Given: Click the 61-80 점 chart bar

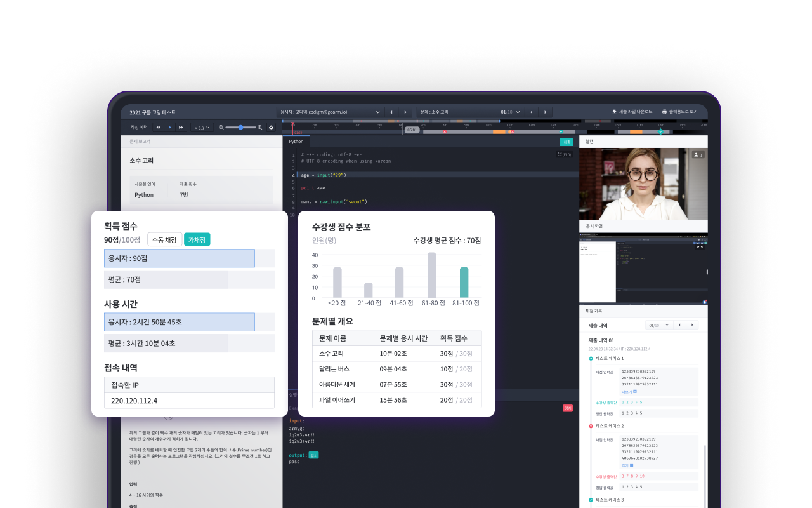Looking at the screenshot, I should (432, 275).
